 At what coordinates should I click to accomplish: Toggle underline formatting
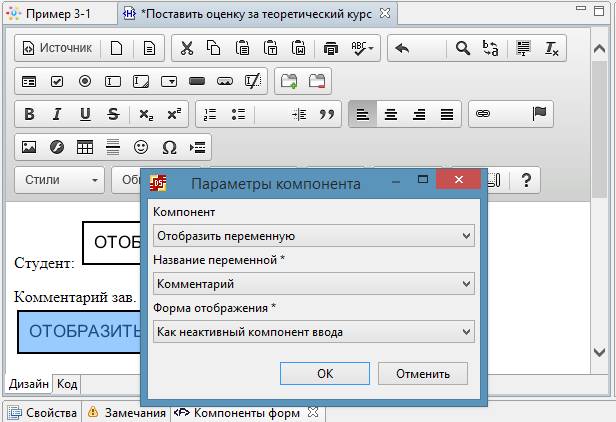[x=85, y=114]
